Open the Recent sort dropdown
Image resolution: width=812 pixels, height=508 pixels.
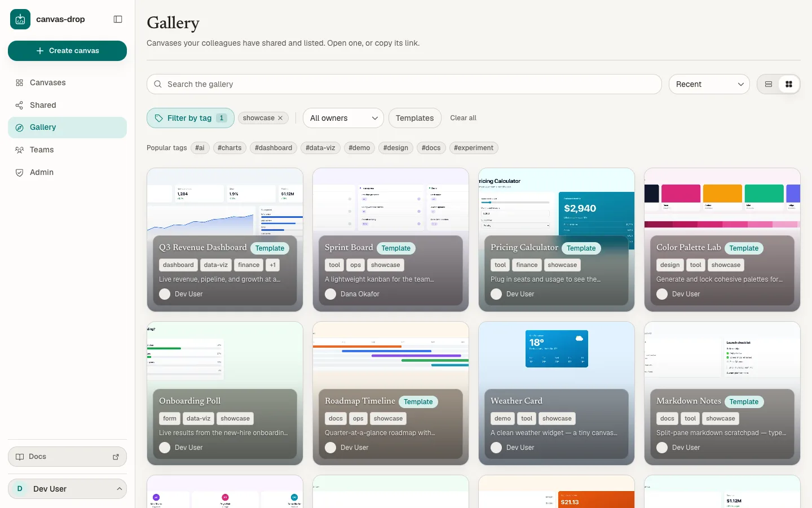point(709,84)
